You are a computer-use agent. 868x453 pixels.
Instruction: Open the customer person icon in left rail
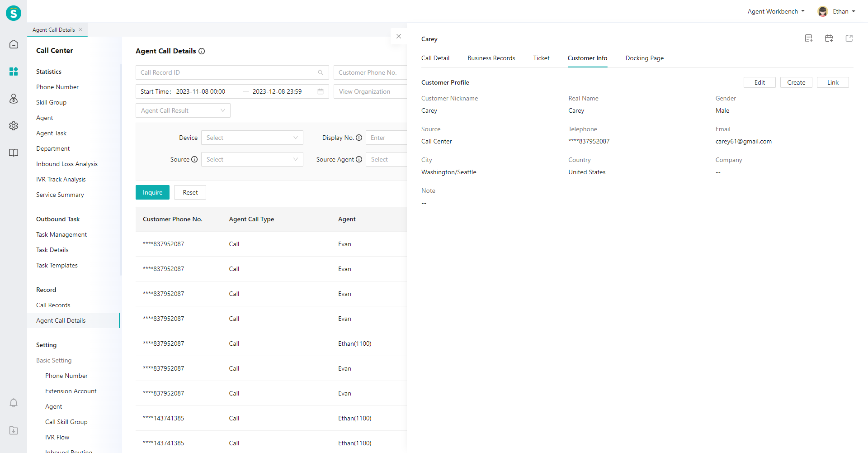[14, 99]
